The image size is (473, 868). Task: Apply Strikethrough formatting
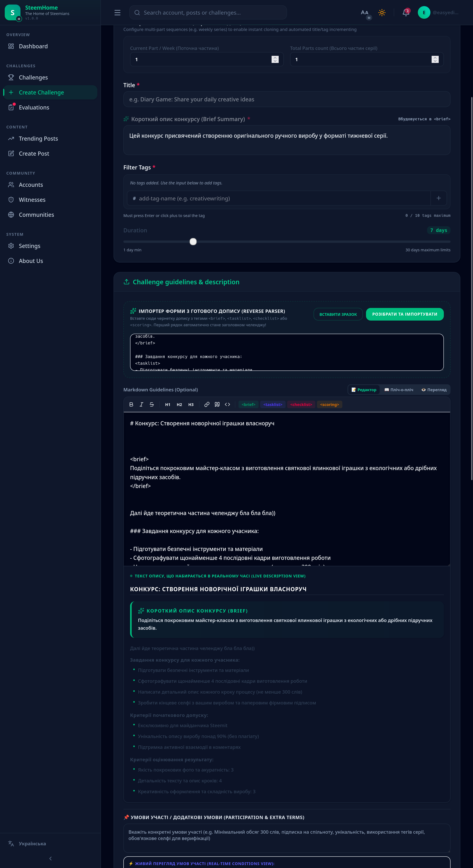(x=152, y=405)
